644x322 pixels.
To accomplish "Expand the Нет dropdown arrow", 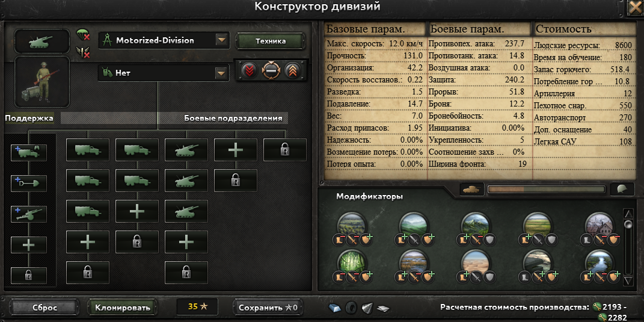I will click(x=222, y=73).
